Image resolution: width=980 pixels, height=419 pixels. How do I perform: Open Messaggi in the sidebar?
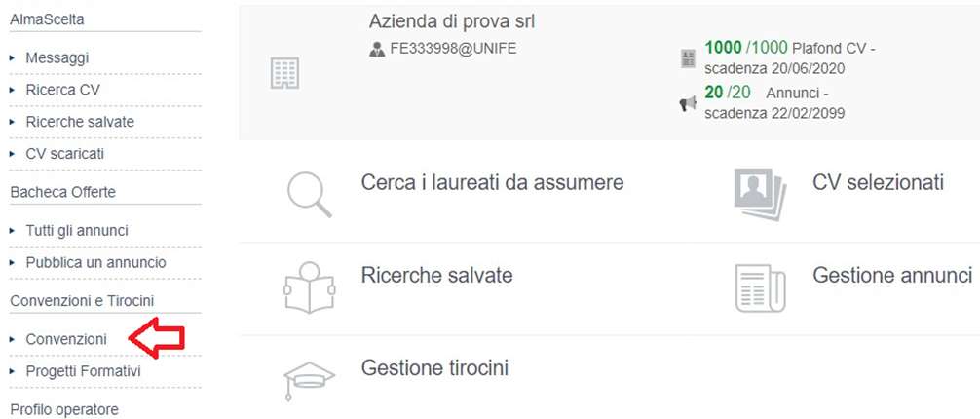point(57,58)
